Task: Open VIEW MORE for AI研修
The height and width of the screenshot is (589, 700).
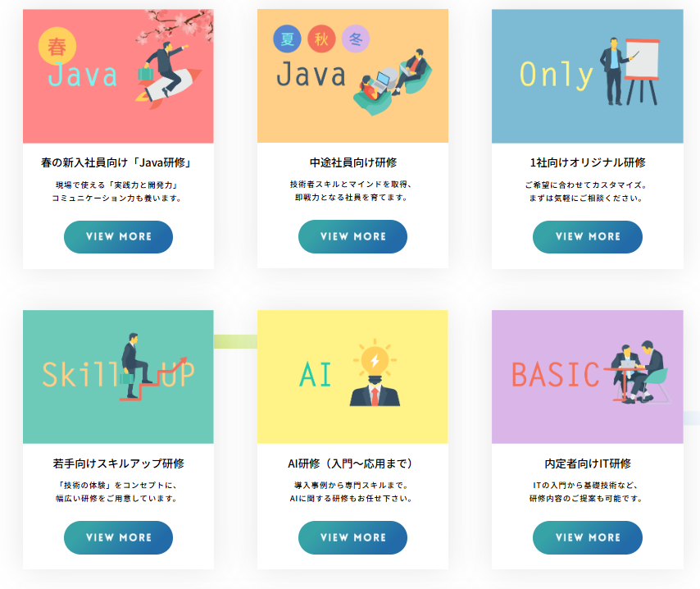Action: 352,537
